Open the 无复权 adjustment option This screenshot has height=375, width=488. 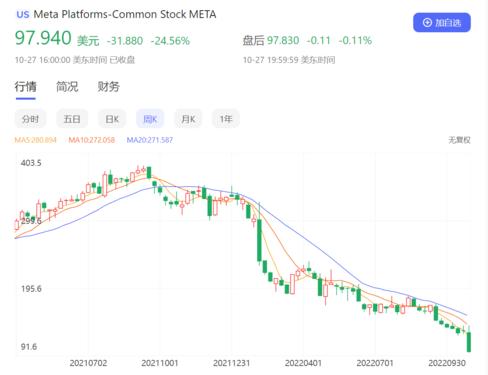pos(459,140)
